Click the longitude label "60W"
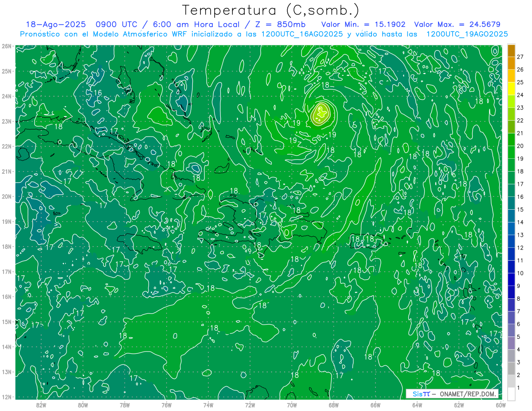 (501, 405)
